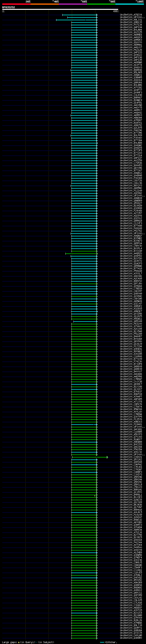Open hit UniRef100_P62126
This screenshot has height=644, width=146.
click(x=131, y=50)
